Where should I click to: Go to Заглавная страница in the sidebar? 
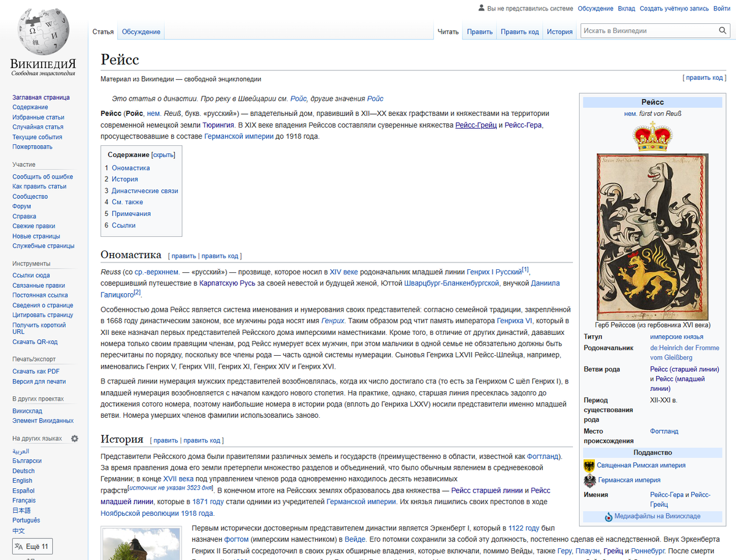pos(41,98)
